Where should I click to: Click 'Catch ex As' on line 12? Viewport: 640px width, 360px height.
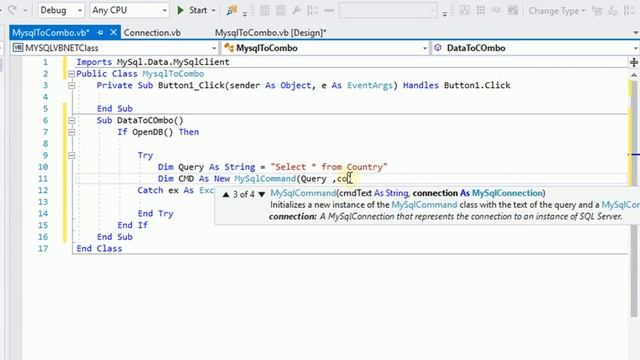(x=165, y=191)
